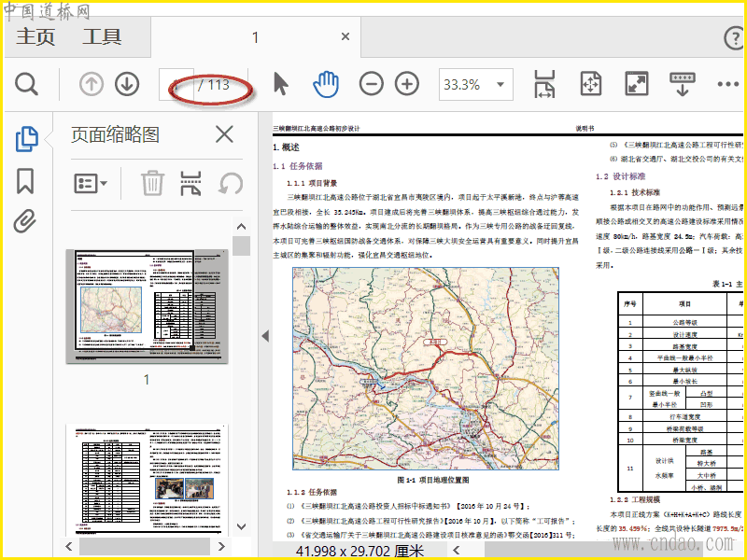Zoom in with the plus button
The width and height of the screenshot is (747, 560).
406,84
